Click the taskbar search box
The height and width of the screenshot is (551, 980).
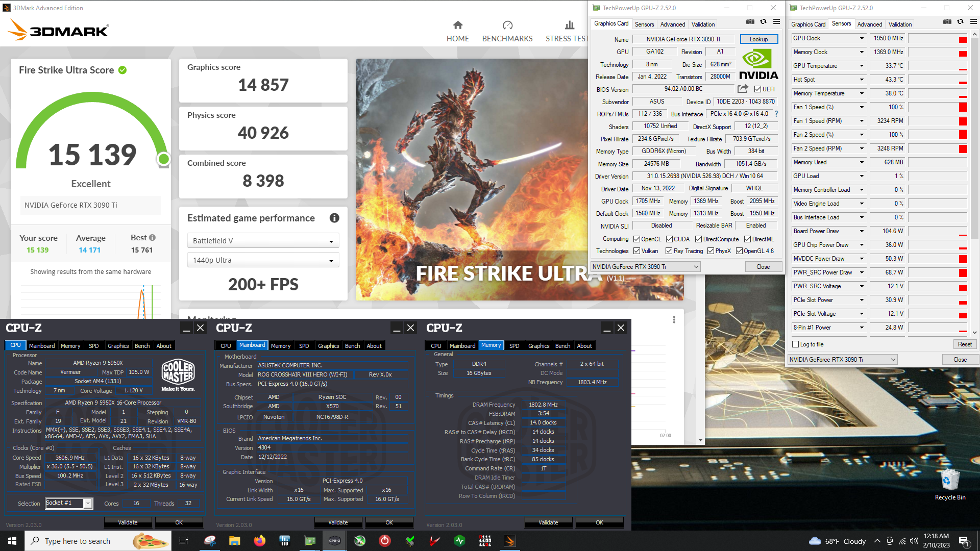(98, 541)
